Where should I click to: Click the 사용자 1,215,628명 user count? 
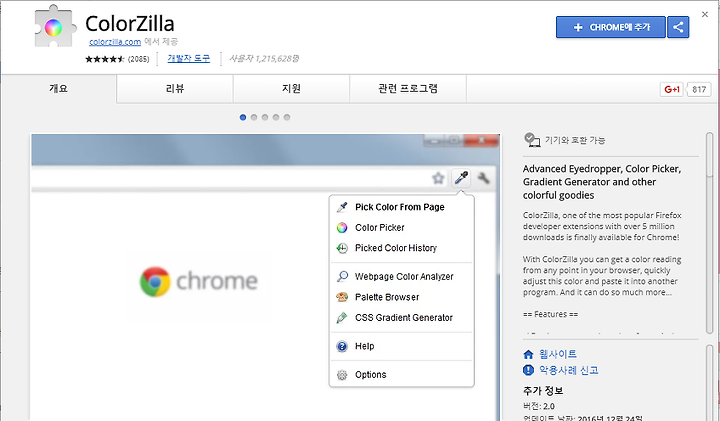click(x=264, y=58)
